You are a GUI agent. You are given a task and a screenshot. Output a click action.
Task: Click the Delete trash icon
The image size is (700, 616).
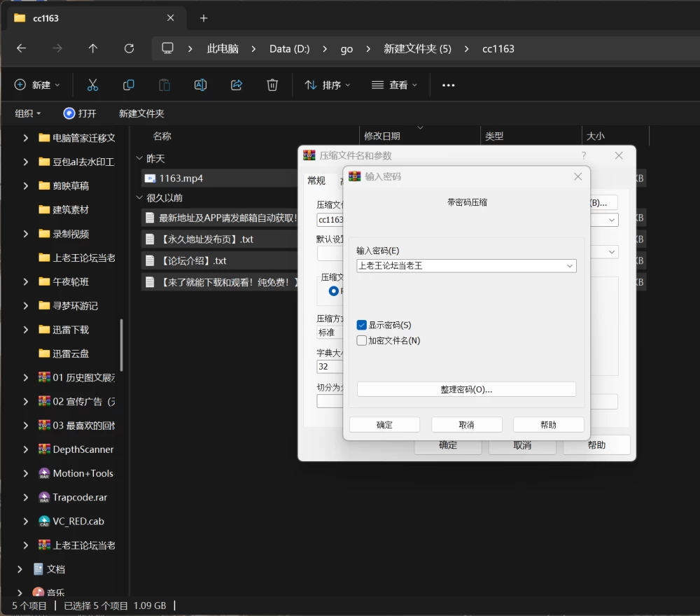coord(272,85)
